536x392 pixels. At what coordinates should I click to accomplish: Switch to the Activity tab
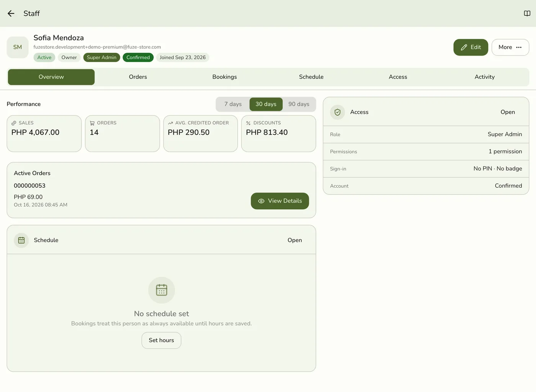pyautogui.click(x=485, y=77)
